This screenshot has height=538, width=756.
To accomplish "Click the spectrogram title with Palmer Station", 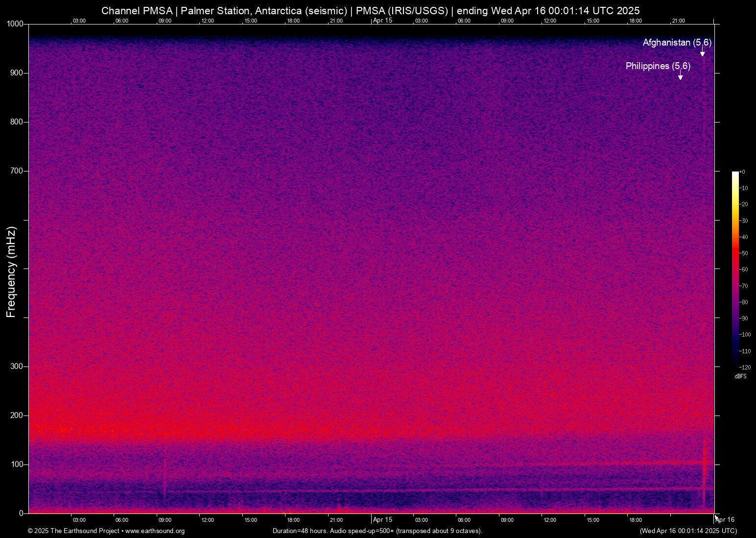I will pos(370,11).
